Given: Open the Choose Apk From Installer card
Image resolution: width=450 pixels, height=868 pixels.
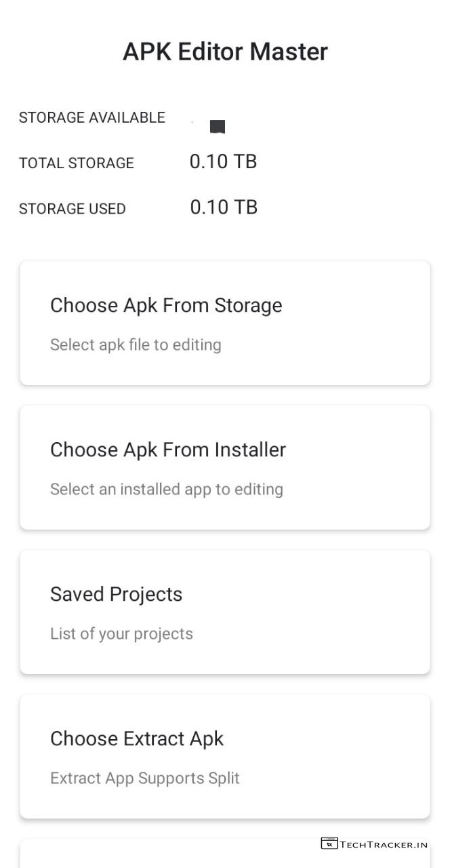Looking at the screenshot, I should pos(225,467).
